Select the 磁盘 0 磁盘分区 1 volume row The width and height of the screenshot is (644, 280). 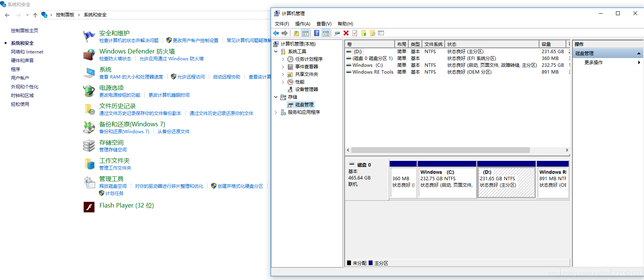click(x=458, y=58)
